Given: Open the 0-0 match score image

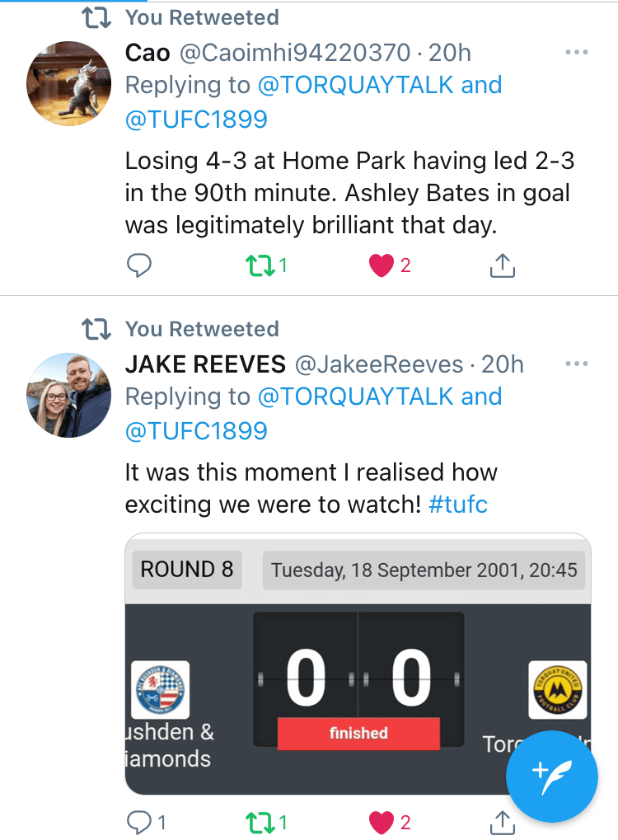Looking at the screenshot, I should (358, 680).
